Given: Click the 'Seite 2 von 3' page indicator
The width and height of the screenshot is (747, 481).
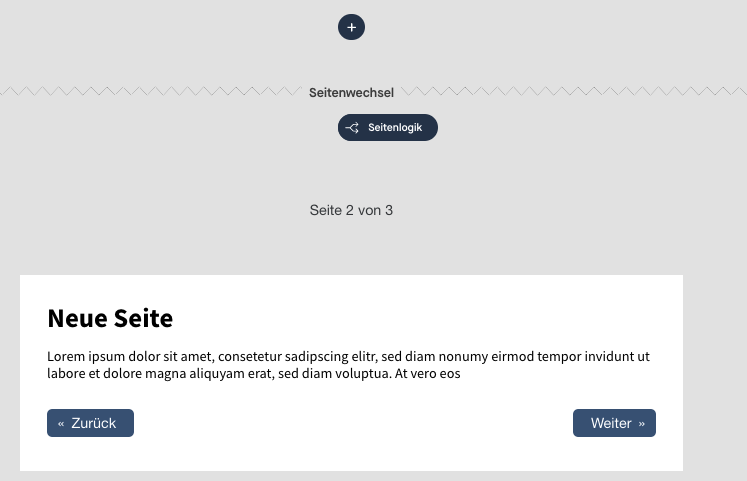Looking at the screenshot, I should click(351, 210).
